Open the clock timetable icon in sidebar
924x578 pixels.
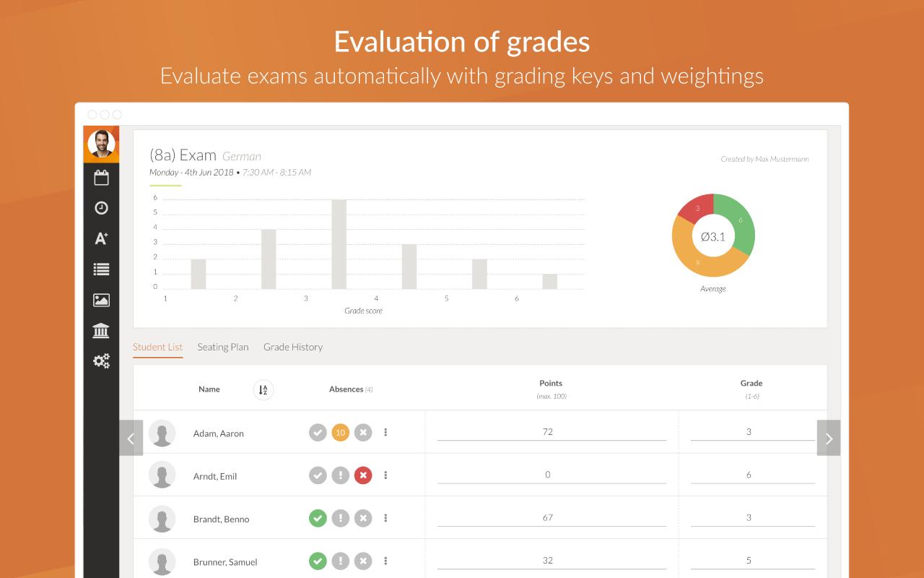pyautogui.click(x=101, y=208)
